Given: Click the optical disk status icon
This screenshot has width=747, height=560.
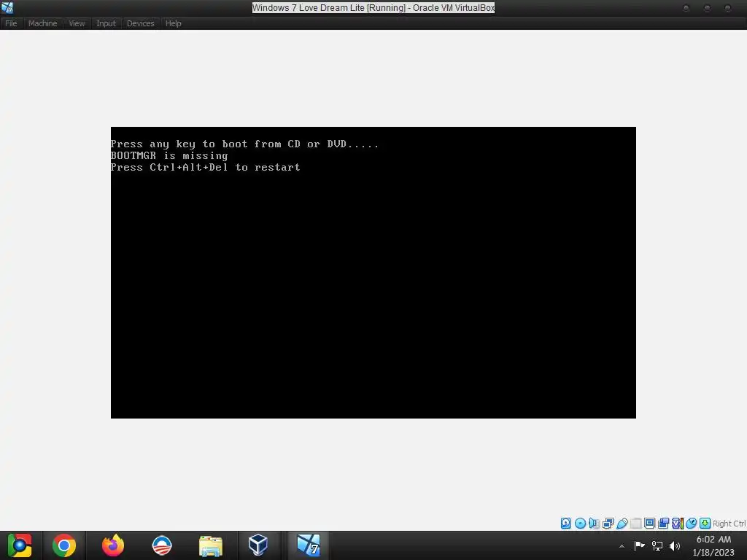Looking at the screenshot, I should pyautogui.click(x=580, y=524).
